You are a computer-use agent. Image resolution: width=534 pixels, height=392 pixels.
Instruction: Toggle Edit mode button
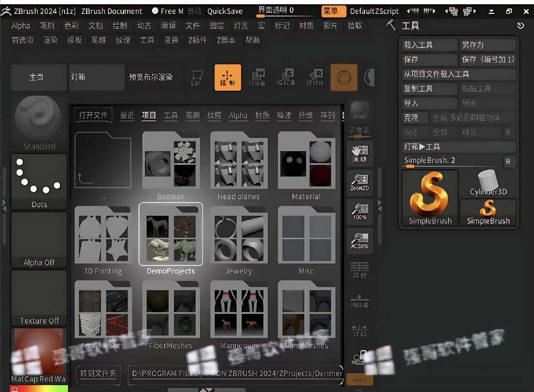[197, 77]
